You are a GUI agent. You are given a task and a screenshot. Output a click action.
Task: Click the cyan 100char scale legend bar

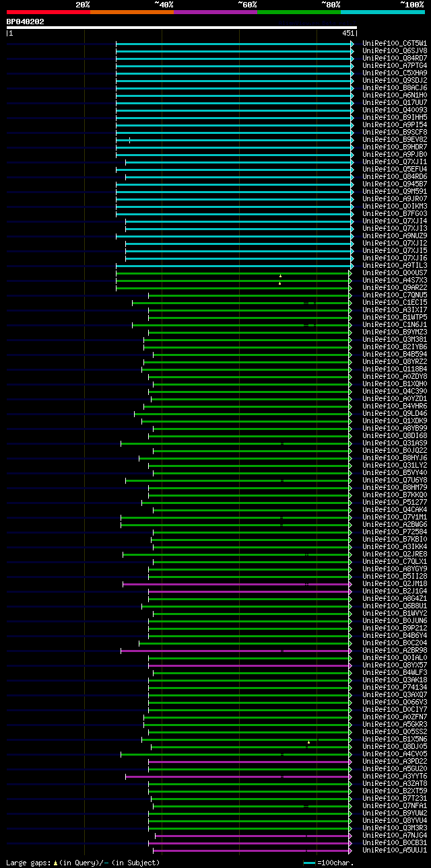tap(310, 863)
